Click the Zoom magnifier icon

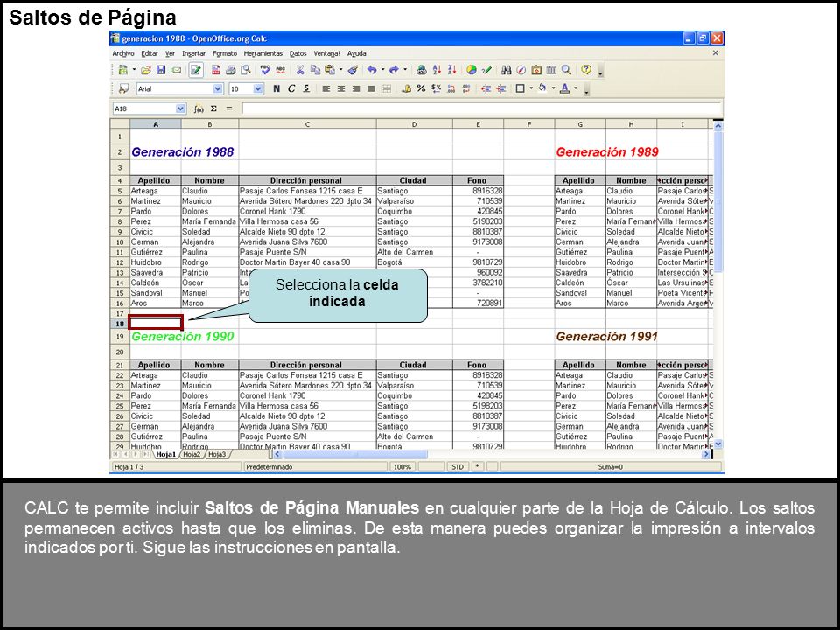[x=566, y=70]
